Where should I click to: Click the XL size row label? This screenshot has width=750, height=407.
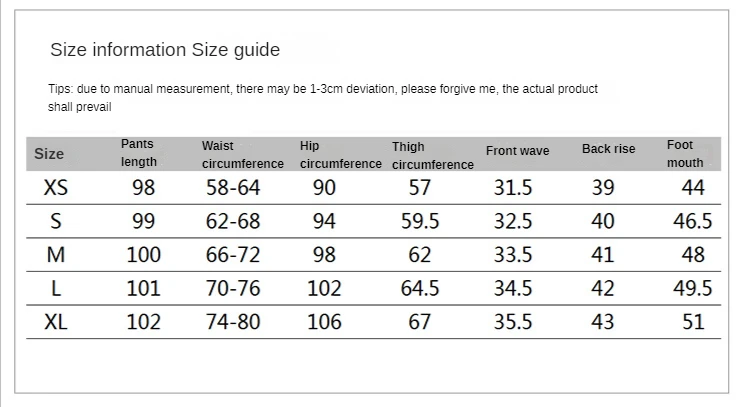pos(56,322)
